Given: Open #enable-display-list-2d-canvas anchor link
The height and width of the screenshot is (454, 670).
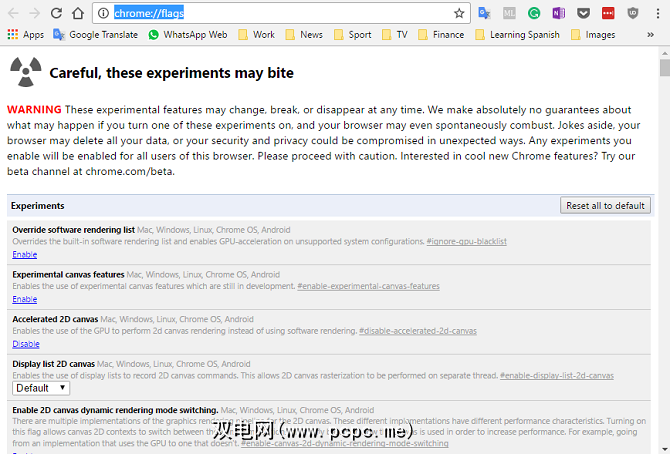Looking at the screenshot, I should point(556,375).
